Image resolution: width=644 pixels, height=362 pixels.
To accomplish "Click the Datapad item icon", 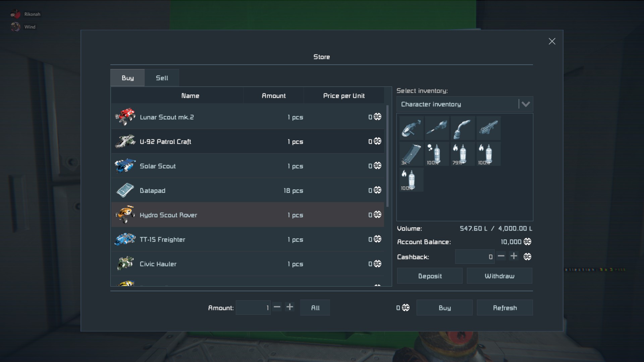I will click(125, 190).
